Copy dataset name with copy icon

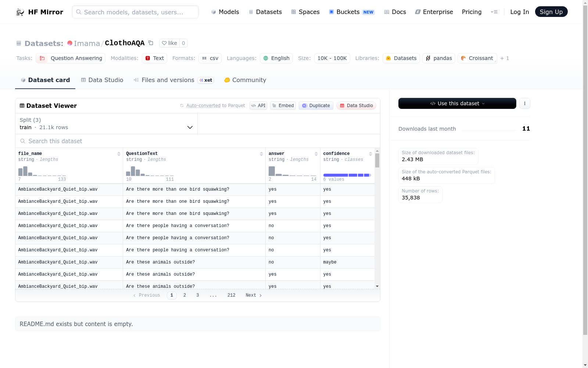(x=151, y=43)
